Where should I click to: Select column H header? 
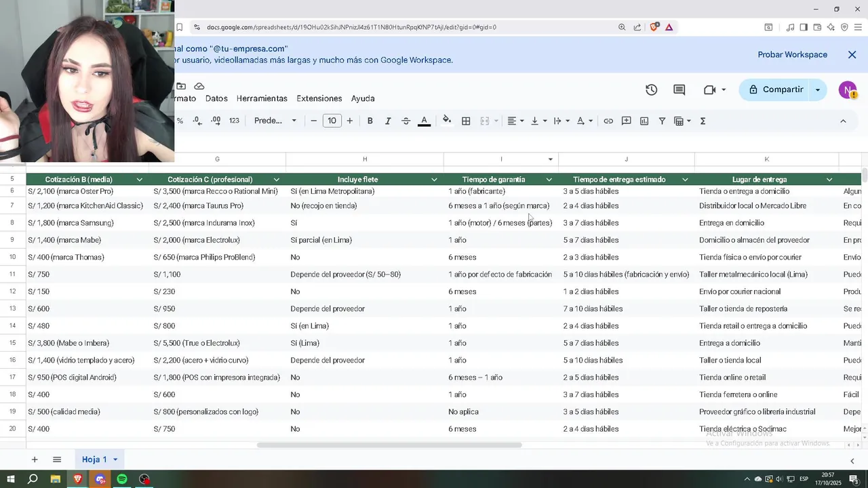point(365,159)
